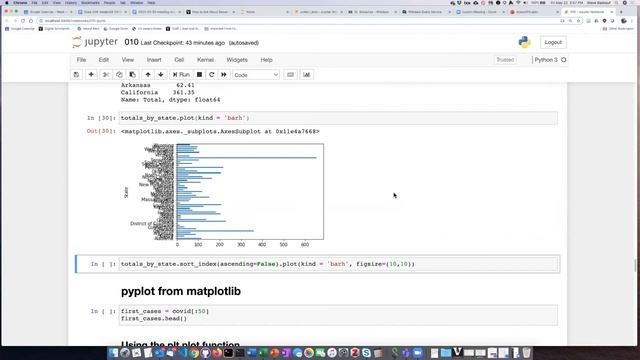640x360 pixels.
Task: Open the Chrome menu in the macOS menu bar
Action: click(x=20, y=2)
